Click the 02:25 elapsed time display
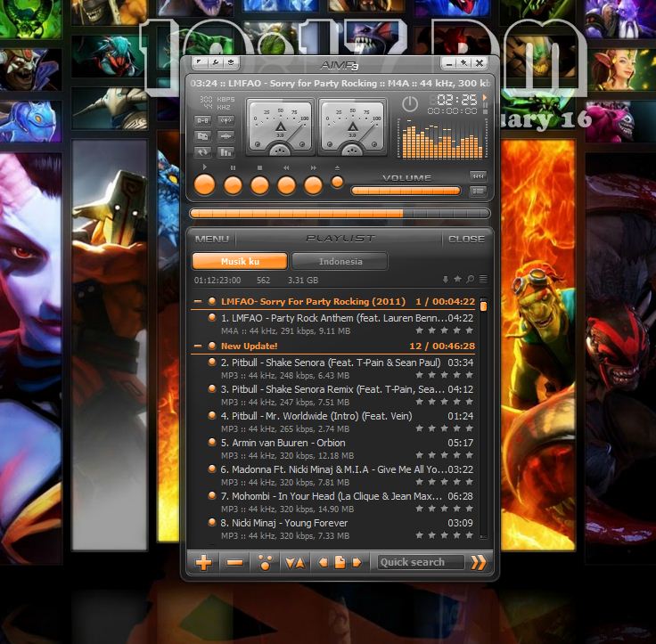This screenshot has height=644, width=656. click(456, 100)
